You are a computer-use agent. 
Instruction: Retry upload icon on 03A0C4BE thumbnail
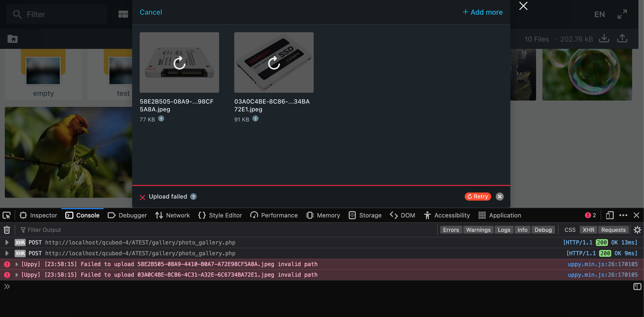274,63
